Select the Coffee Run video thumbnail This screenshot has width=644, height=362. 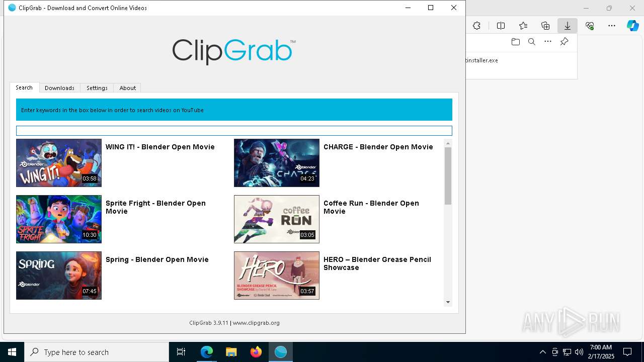pos(277,219)
